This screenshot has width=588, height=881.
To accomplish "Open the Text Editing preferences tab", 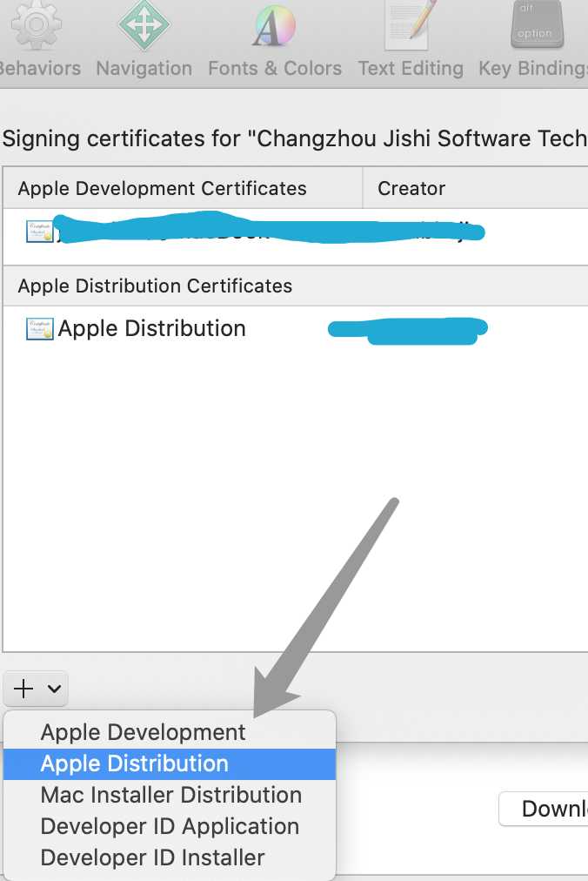I will tap(411, 39).
